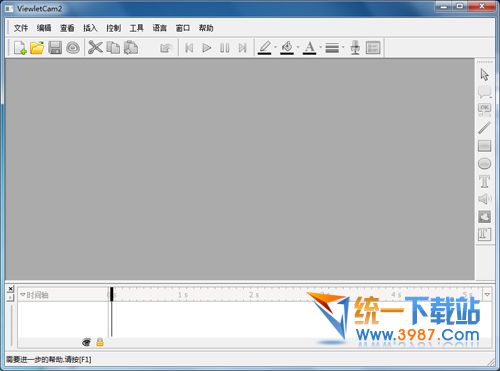Click the New project icon
The width and height of the screenshot is (500, 371).
click(x=20, y=48)
